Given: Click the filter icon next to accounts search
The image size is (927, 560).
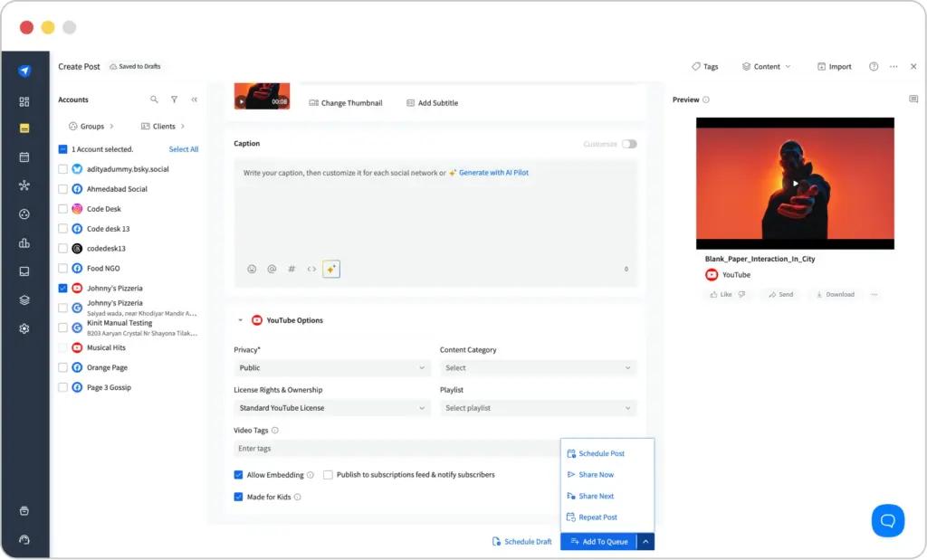Looking at the screenshot, I should 174,100.
